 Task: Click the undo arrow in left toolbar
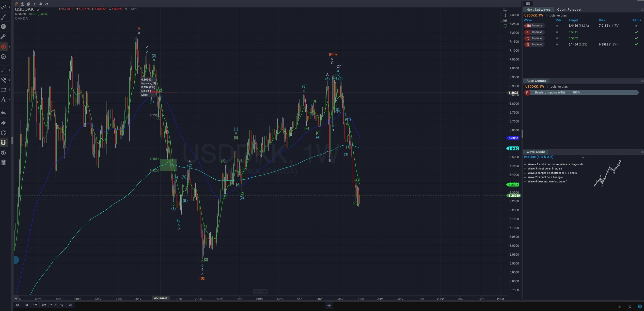(x=4, y=113)
